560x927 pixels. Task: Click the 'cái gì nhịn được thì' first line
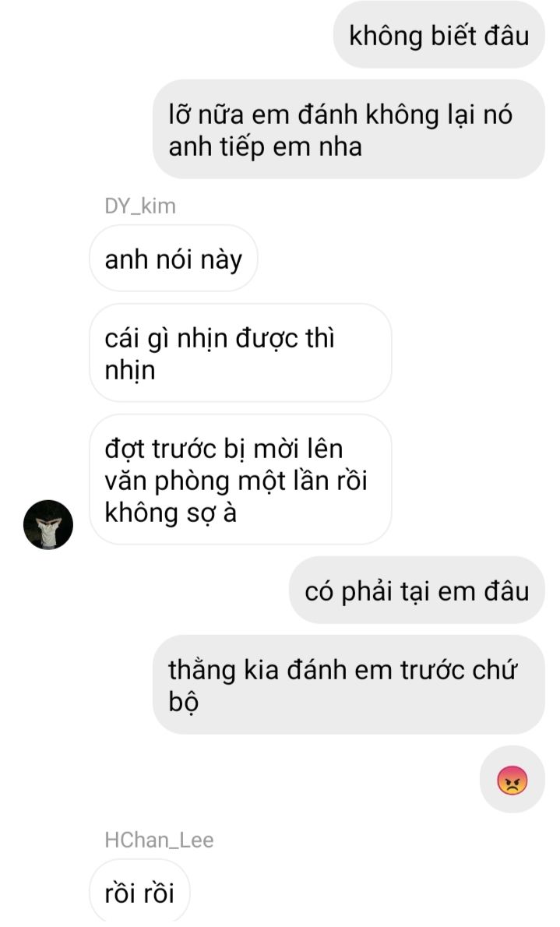coord(220,339)
